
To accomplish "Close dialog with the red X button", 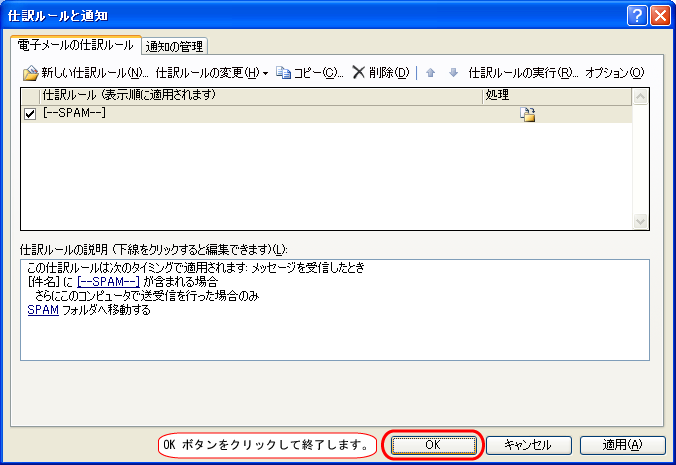I will click(x=660, y=16).
